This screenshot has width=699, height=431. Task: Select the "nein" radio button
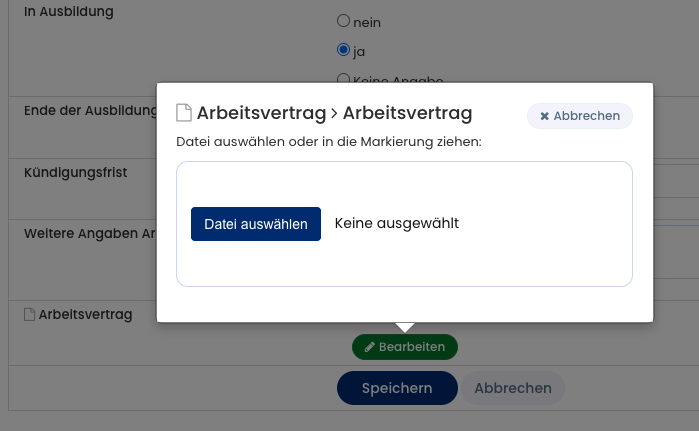click(x=344, y=21)
